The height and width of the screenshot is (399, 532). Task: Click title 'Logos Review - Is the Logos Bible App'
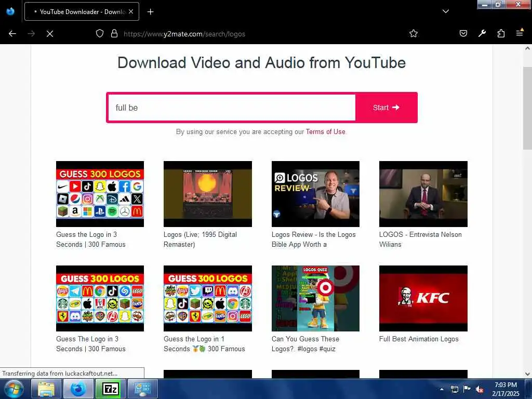(x=313, y=240)
